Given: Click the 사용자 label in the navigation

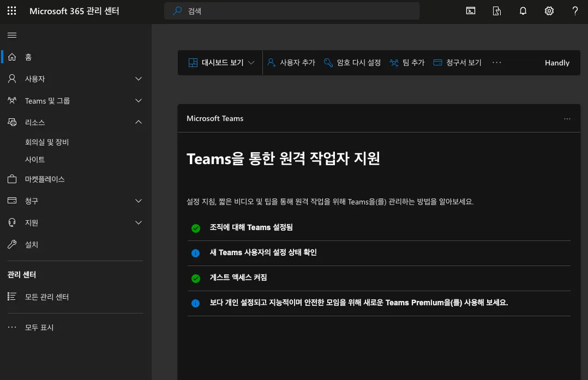Looking at the screenshot, I should (x=35, y=79).
